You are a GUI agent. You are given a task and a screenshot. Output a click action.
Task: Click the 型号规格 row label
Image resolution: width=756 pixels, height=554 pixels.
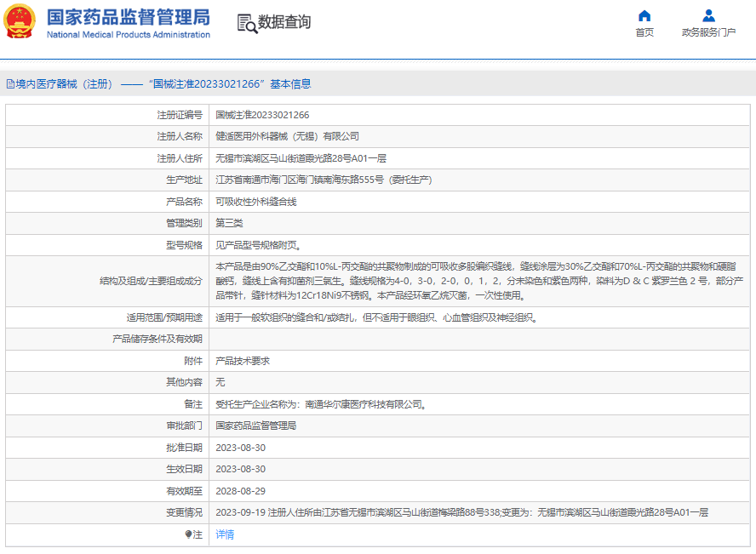pos(184,245)
